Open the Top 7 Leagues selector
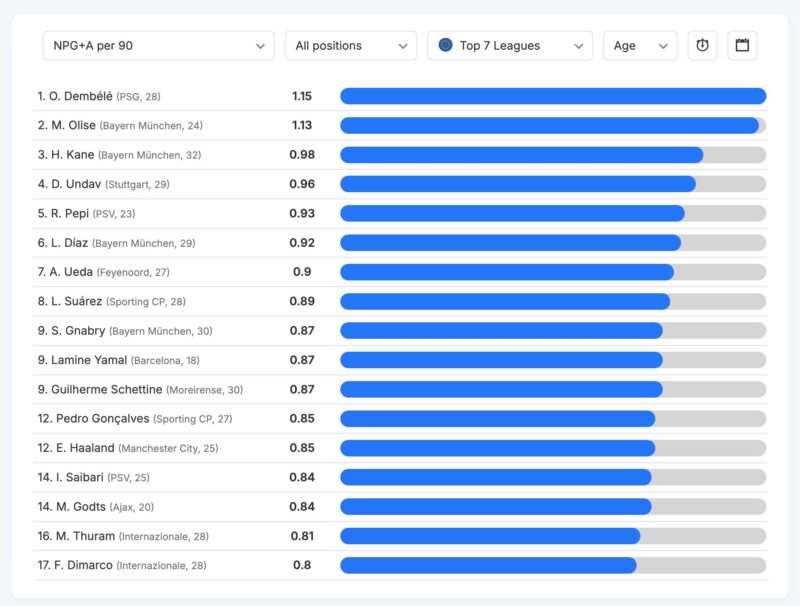This screenshot has height=606, width=800. [x=510, y=46]
